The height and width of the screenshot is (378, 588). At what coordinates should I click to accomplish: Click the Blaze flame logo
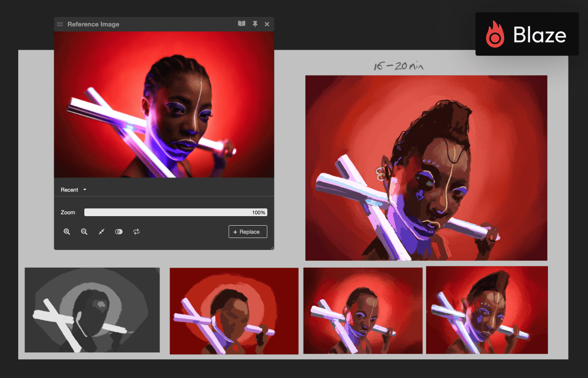tap(495, 35)
